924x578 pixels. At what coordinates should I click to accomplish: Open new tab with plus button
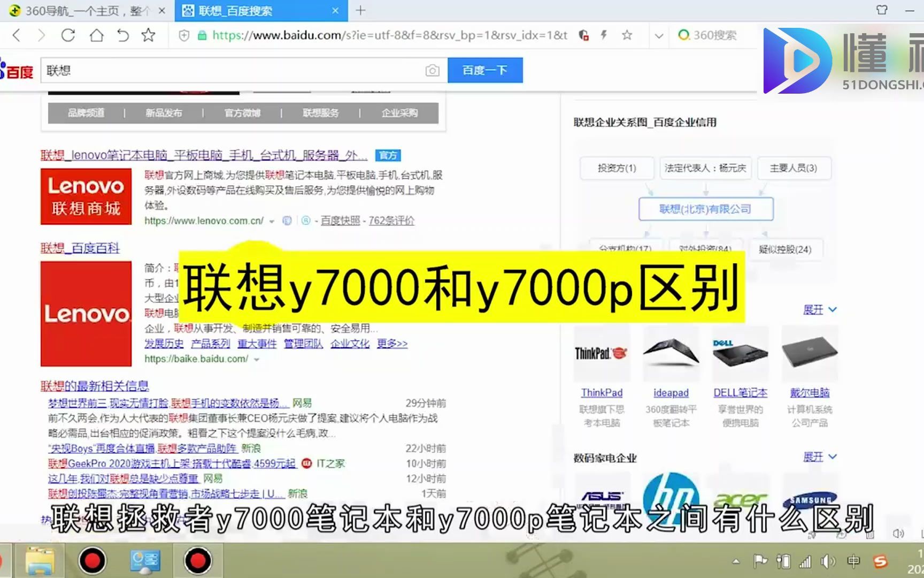coord(361,10)
